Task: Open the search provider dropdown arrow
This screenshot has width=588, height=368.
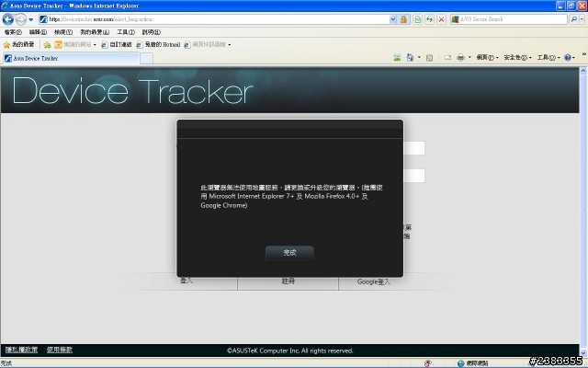Action: coord(582,19)
